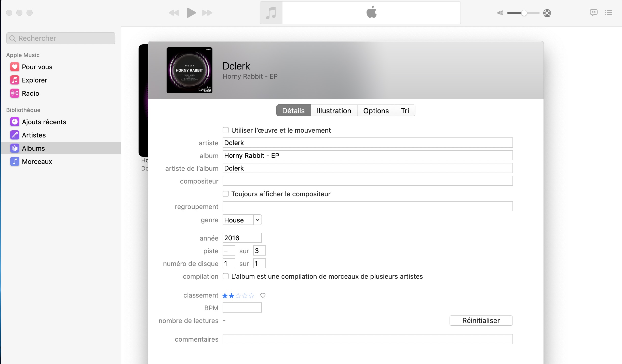
Task: Show lyrics with speech bubble icon
Action: (x=593, y=13)
